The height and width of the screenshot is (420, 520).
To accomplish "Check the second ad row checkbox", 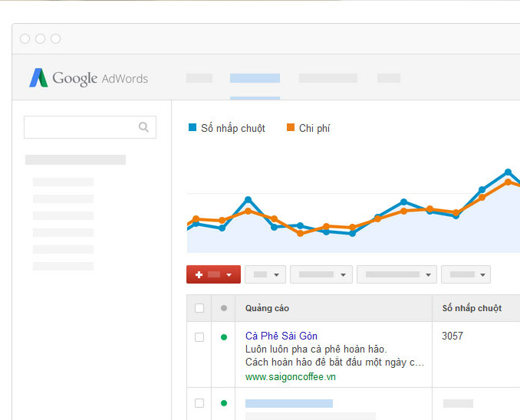I will coord(199,403).
